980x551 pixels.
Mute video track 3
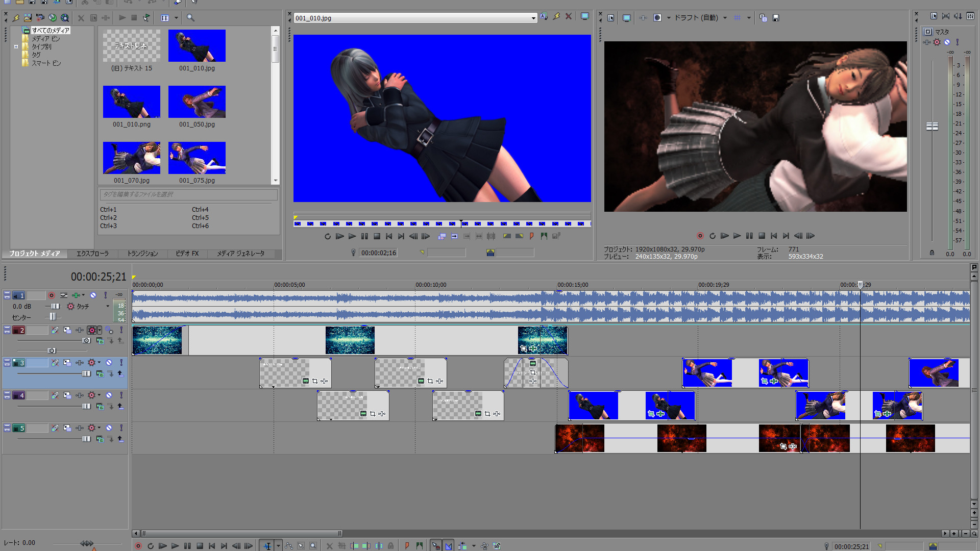[109, 363]
